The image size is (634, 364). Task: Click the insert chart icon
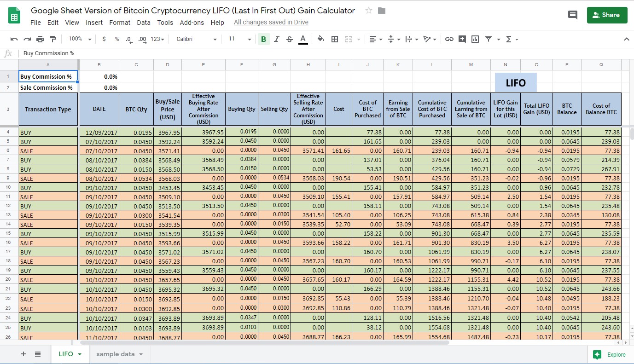tap(475, 39)
